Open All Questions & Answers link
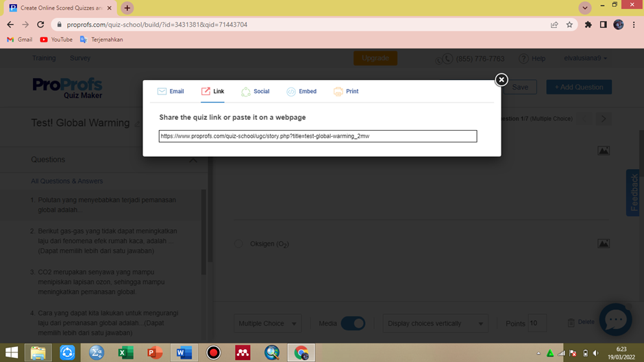This screenshot has width=644, height=362. coord(67,181)
